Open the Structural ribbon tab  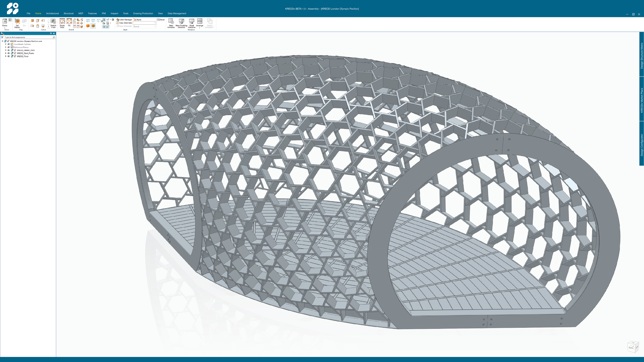point(69,13)
